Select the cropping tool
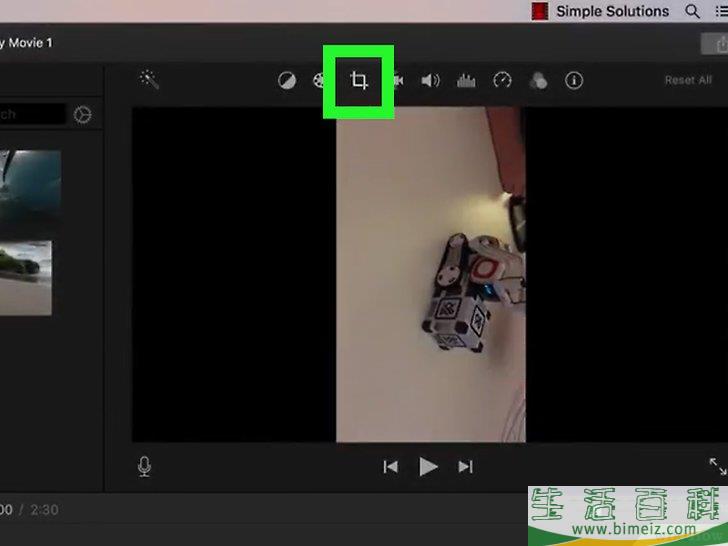This screenshot has height=546, width=728. tap(358, 81)
